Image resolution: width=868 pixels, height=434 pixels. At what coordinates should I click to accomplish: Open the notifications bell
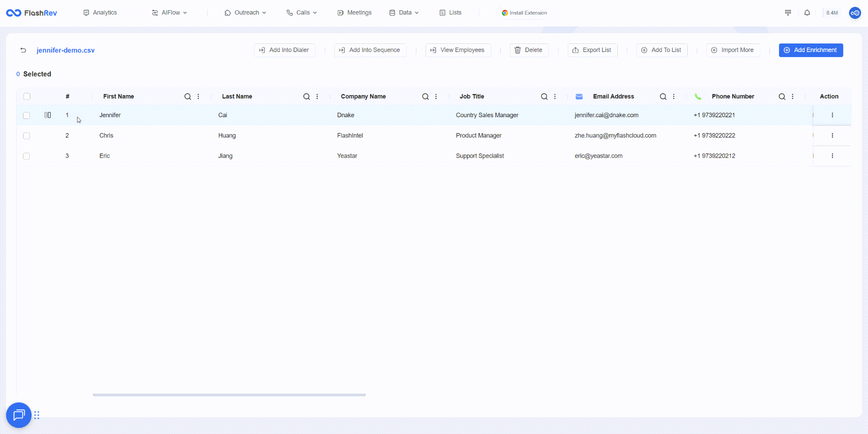pyautogui.click(x=807, y=13)
